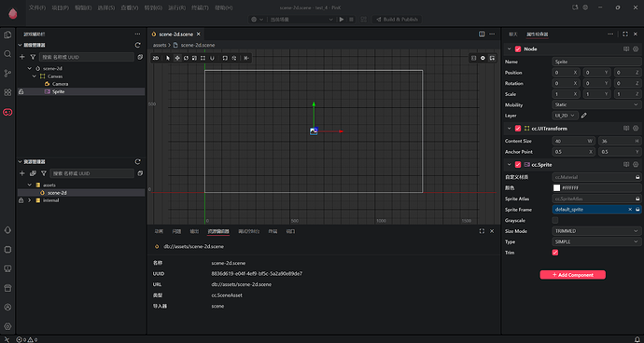
Task: Toggle the 2D view mode button
Action: tap(156, 59)
